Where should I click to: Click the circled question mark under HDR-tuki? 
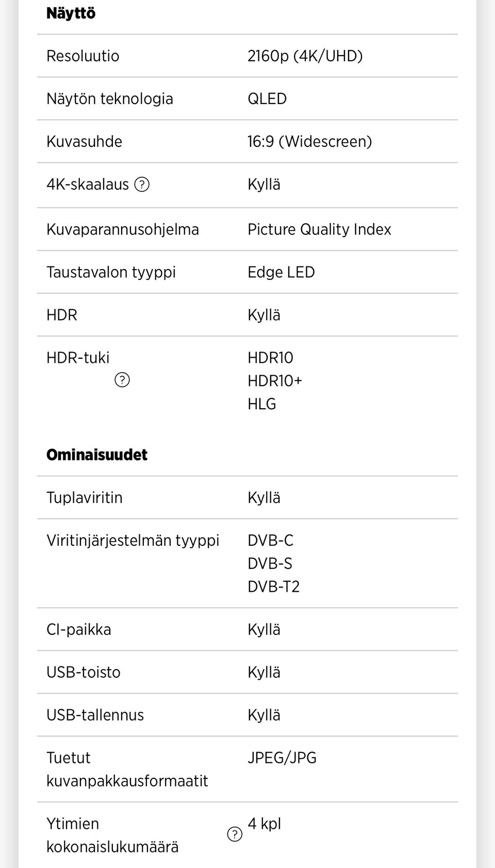123,381
